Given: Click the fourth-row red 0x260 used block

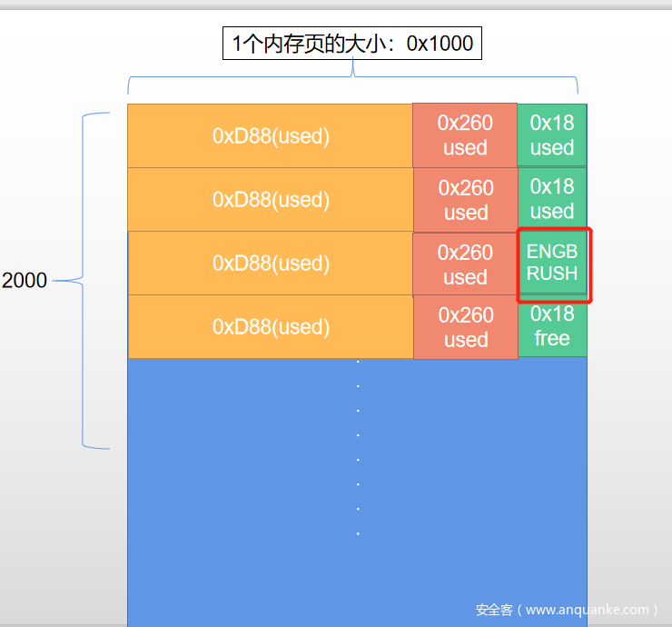Looking at the screenshot, I should 465,327.
